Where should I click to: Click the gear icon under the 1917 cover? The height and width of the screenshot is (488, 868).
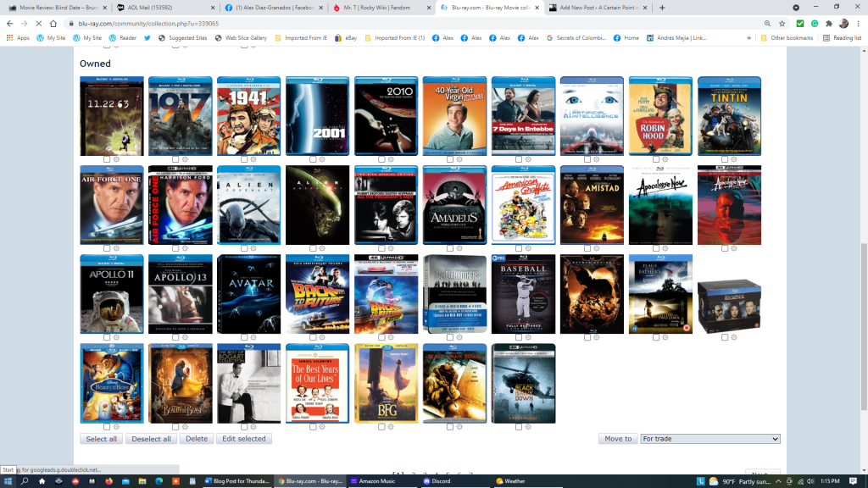[185, 159]
